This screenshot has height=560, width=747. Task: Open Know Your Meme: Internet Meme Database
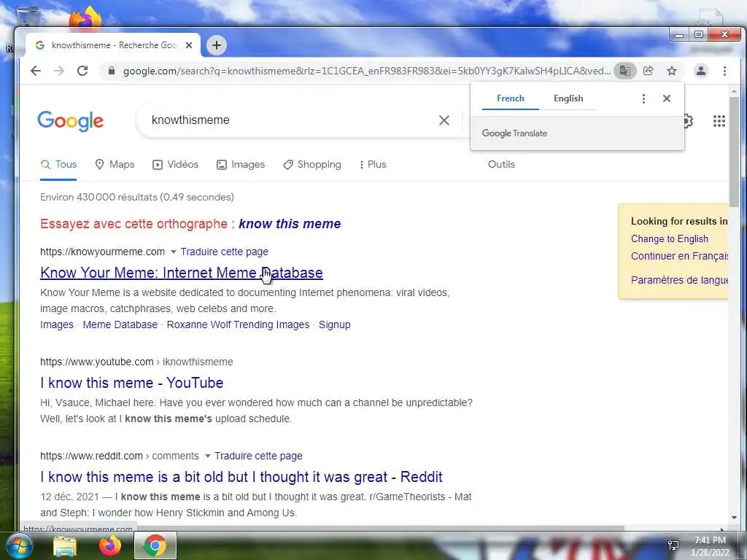click(182, 273)
